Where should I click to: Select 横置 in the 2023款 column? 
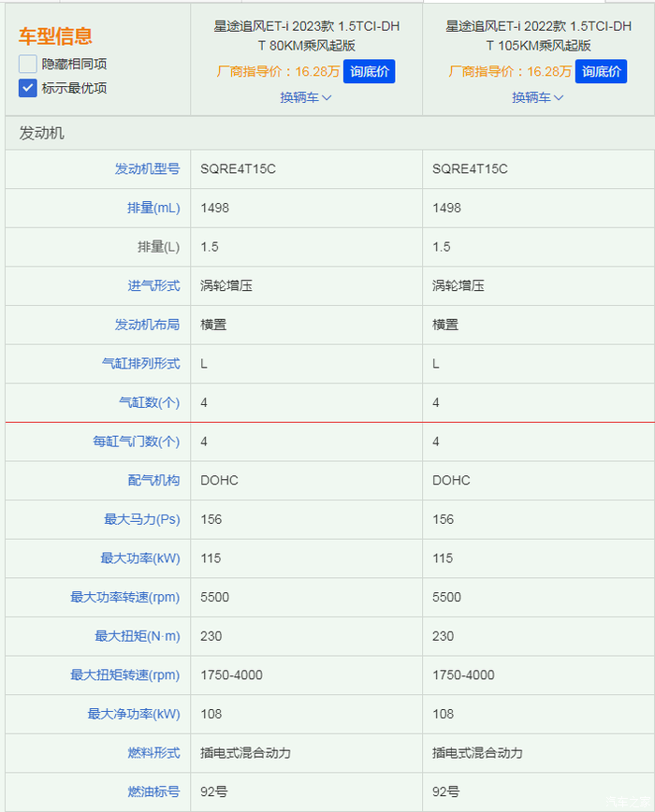pos(213,325)
